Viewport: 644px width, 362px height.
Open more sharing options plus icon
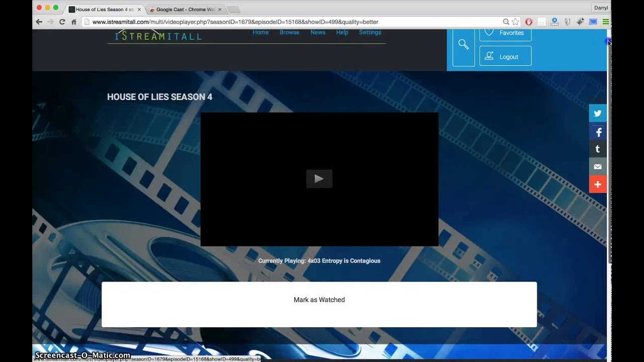coord(598,185)
